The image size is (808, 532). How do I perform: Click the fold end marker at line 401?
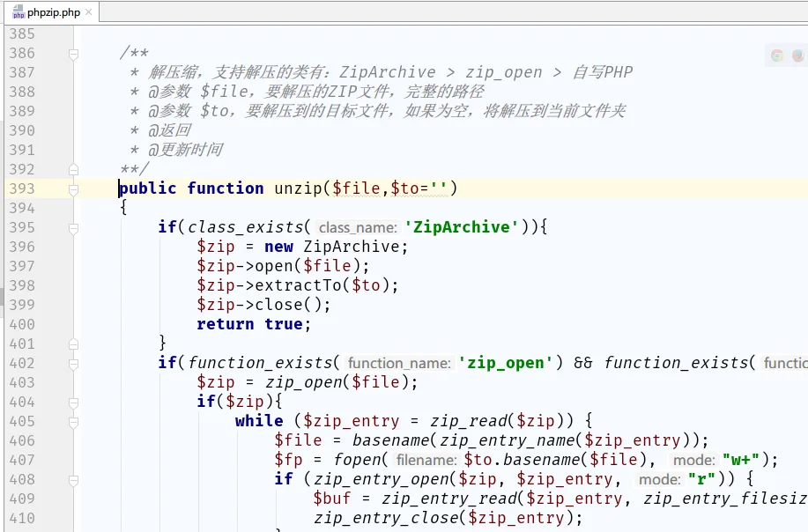(x=74, y=344)
